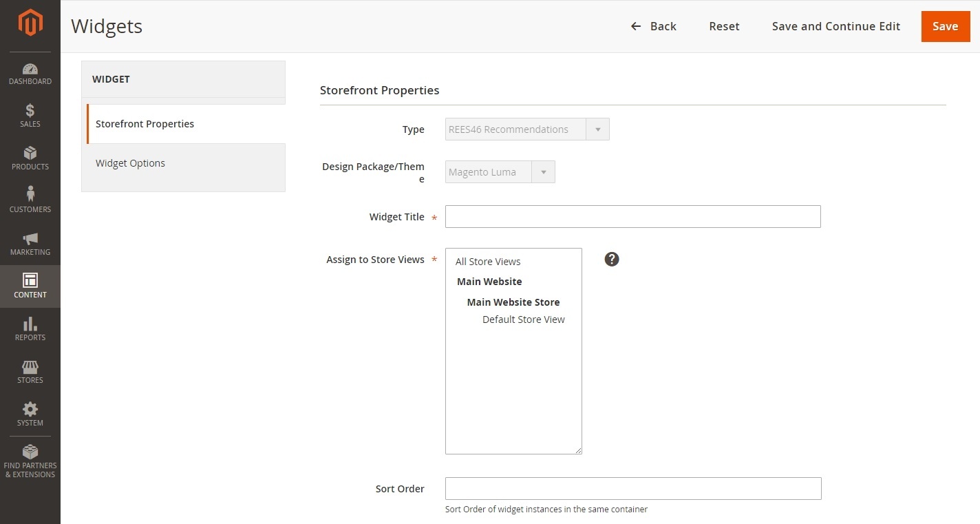Open the help tooltip for store views
Viewport: 980px width, 524px height.
612,259
